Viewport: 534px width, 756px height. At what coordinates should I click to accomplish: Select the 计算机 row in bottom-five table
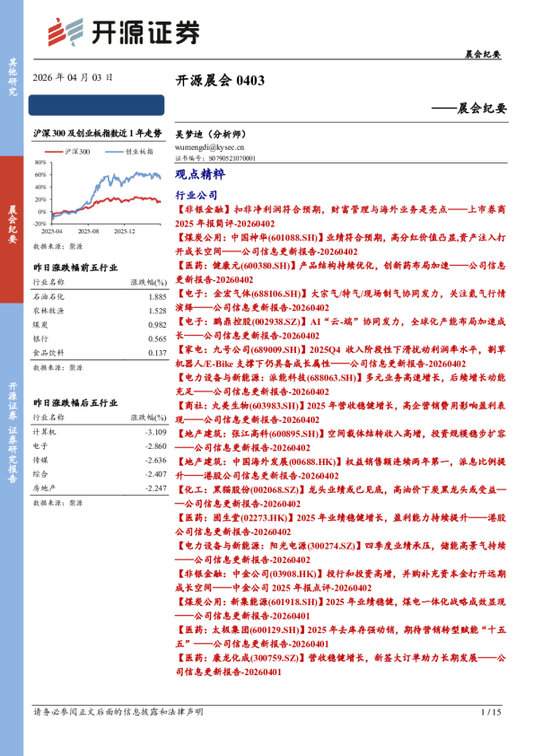click(x=100, y=432)
